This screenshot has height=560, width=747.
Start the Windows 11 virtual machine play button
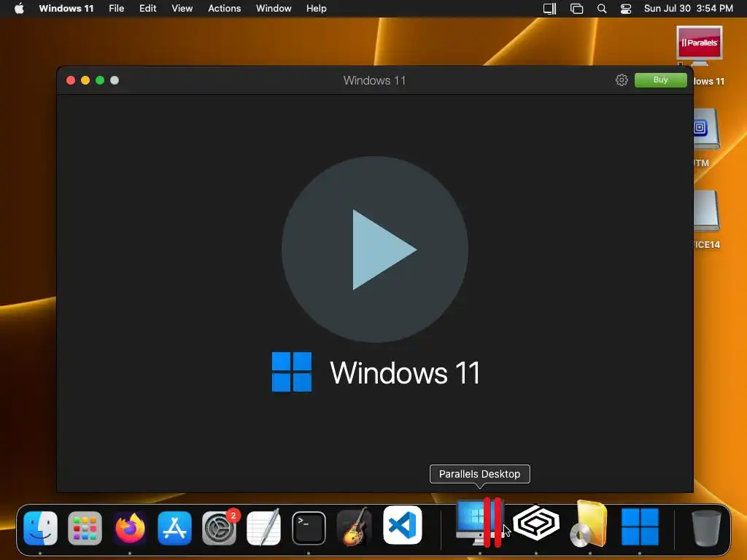coord(375,249)
